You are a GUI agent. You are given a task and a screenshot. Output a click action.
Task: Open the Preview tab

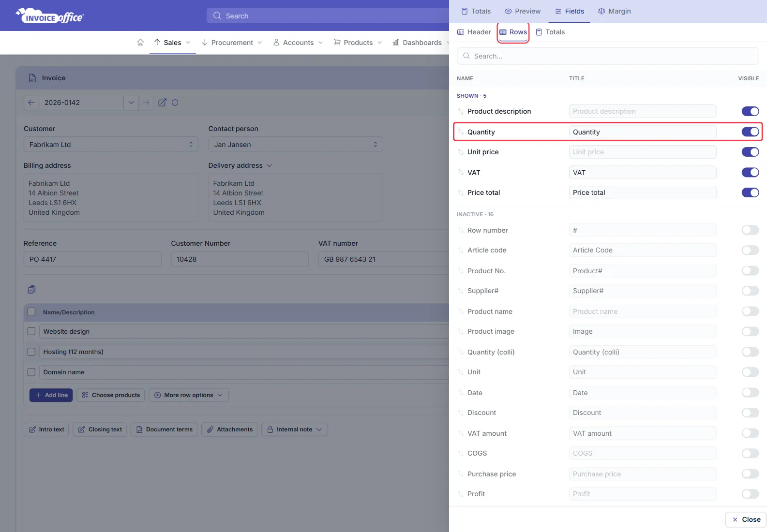[523, 11]
